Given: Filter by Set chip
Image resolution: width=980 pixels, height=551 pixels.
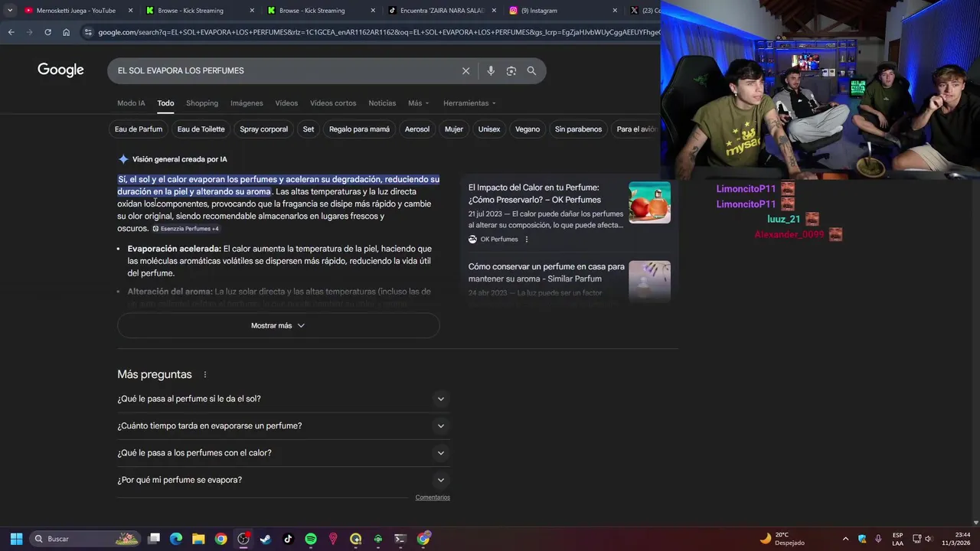Looking at the screenshot, I should click(x=309, y=129).
